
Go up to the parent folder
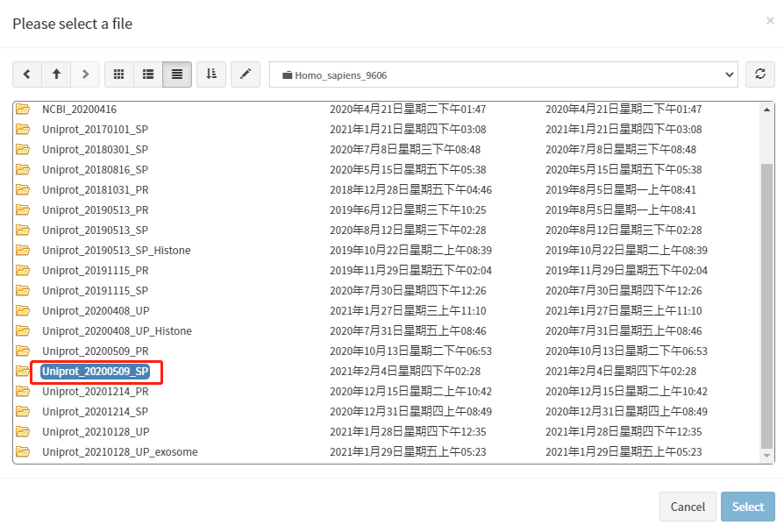click(x=56, y=74)
